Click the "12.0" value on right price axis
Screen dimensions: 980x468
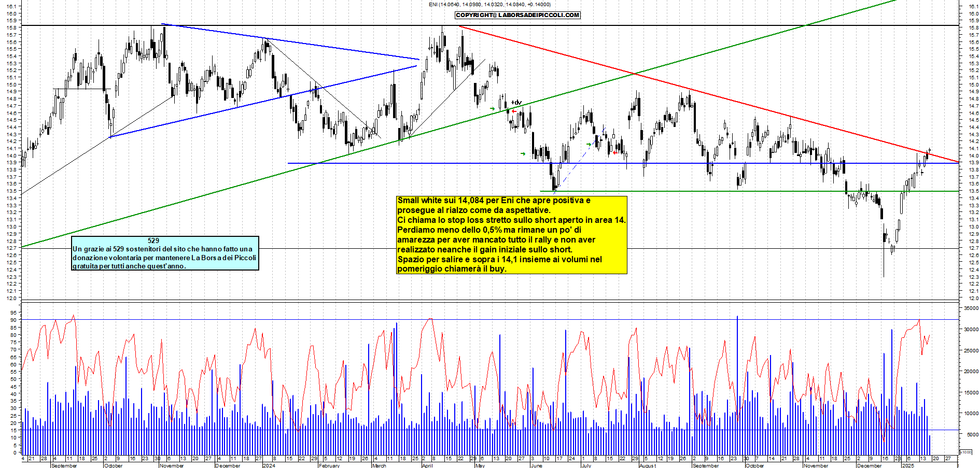point(973,299)
